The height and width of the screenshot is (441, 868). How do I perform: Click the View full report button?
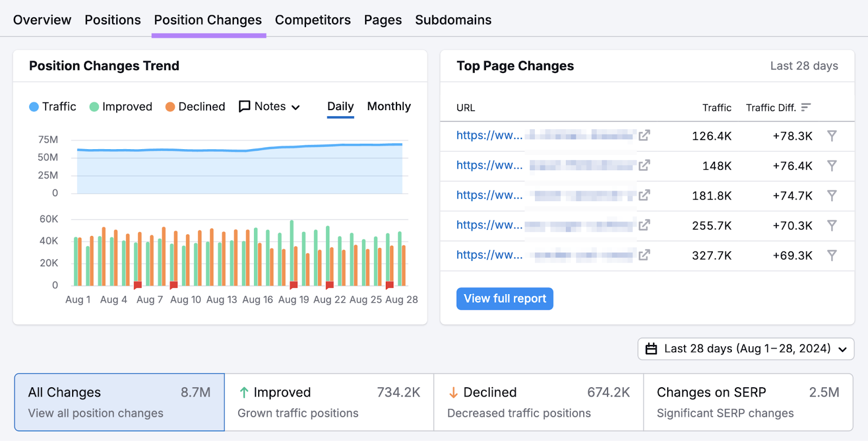tap(505, 299)
